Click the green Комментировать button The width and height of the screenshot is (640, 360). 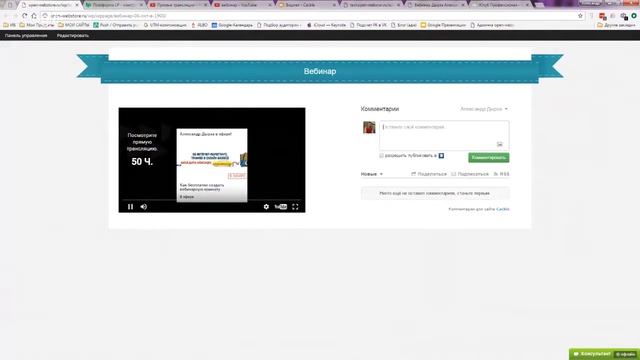coord(489,158)
